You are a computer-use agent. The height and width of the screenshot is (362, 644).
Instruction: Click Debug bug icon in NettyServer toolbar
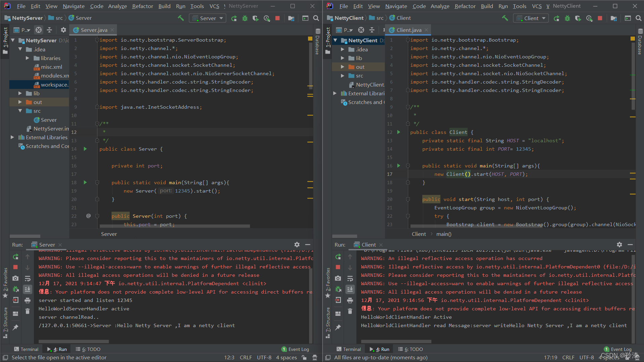coord(245,18)
